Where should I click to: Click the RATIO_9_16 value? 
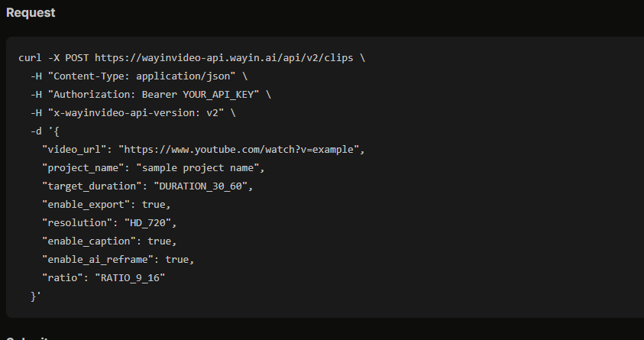[130, 278]
